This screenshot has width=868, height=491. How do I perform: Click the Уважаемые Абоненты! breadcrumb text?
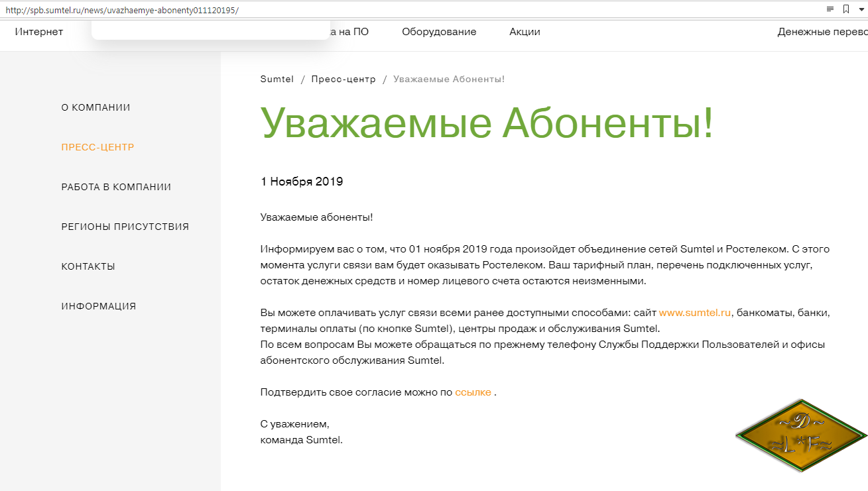[x=449, y=79]
